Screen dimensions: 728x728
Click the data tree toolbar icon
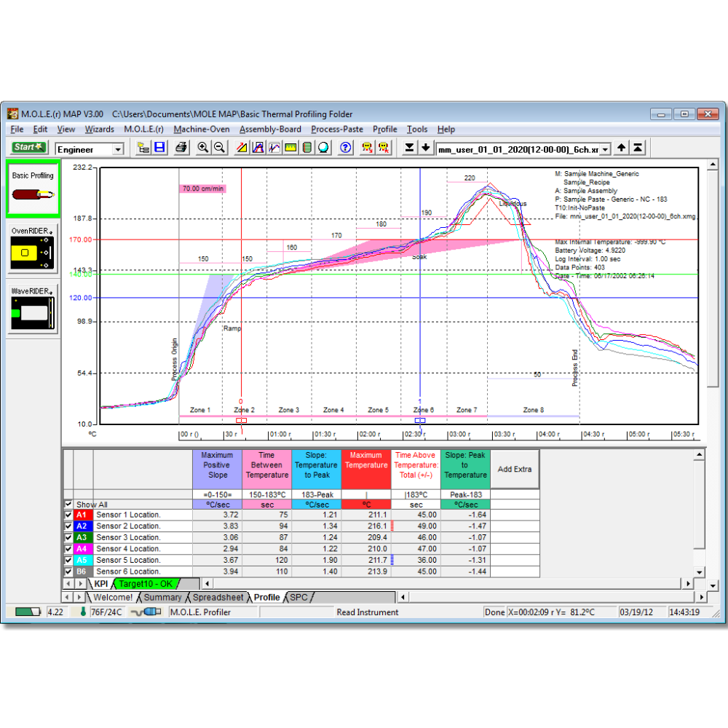point(143,148)
